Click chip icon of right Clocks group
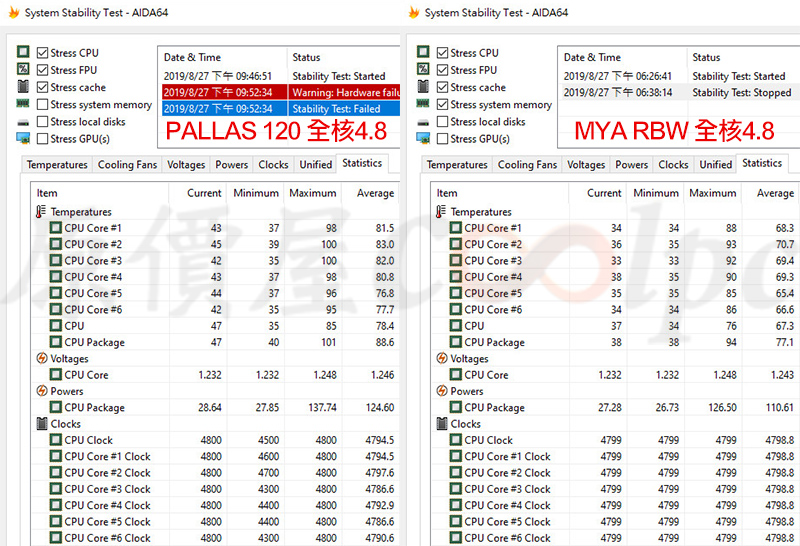The height and width of the screenshot is (546, 800). click(442, 424)
